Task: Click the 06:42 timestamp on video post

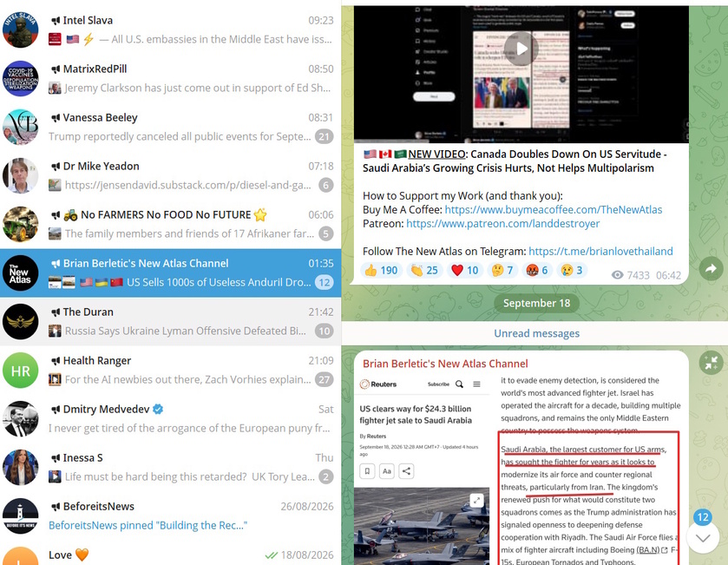Action: [668, 275]
